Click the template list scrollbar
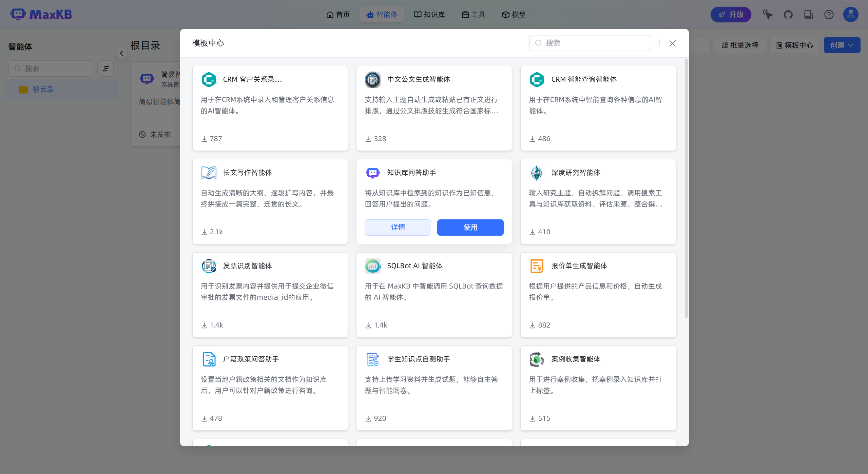 687,189
